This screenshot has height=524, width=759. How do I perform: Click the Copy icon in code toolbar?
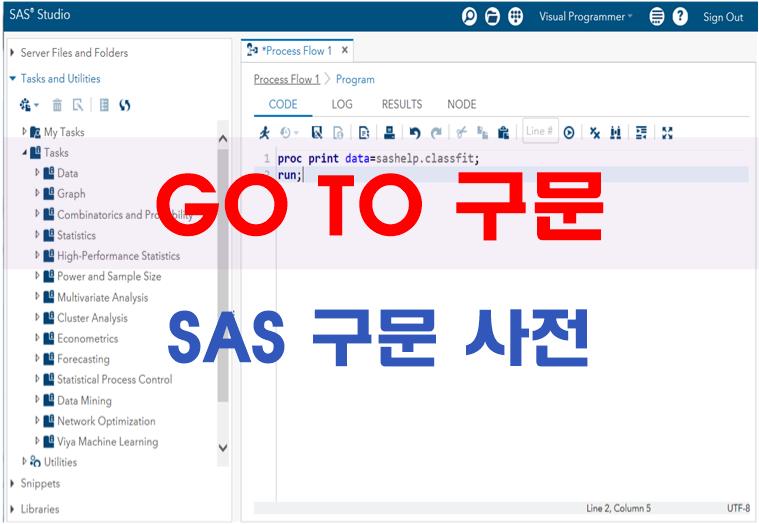[482, 133]
